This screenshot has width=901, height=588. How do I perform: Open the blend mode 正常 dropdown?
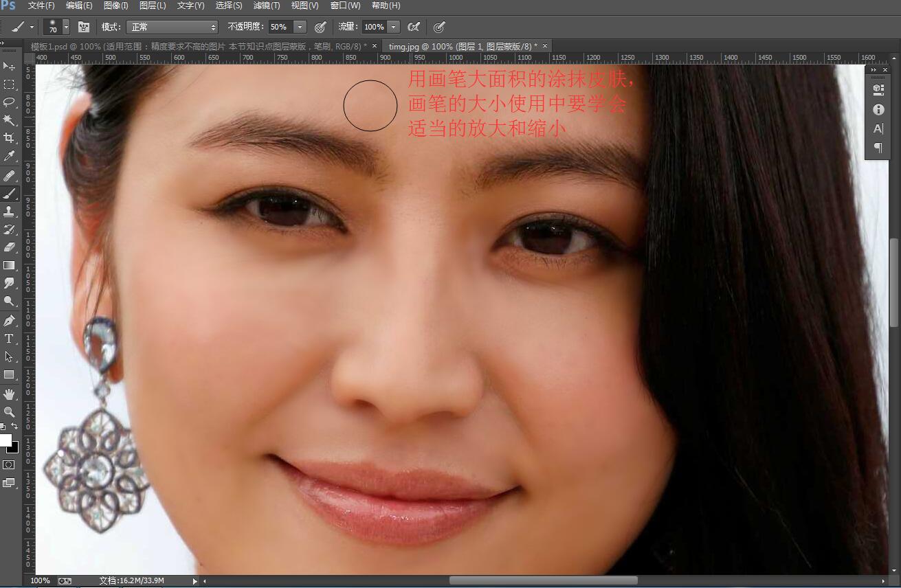coord(173,27)
